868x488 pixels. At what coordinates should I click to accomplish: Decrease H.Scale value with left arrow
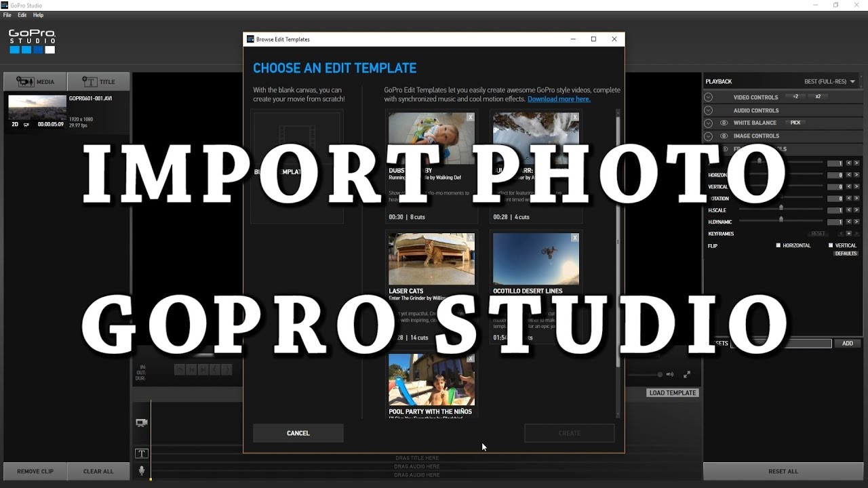pyautogui.click(x=848, y=210)
